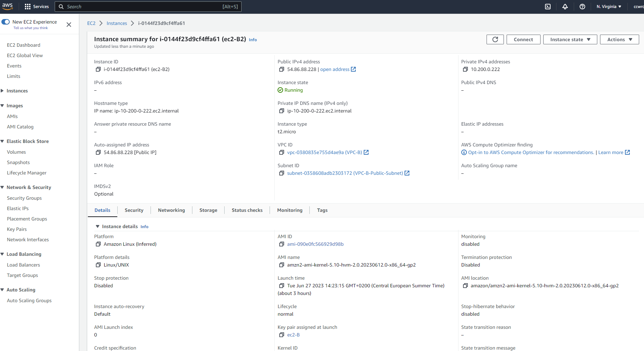
Task: Open the Learn more external link icon
Action: pyautogui.click(x=627, y=152)
